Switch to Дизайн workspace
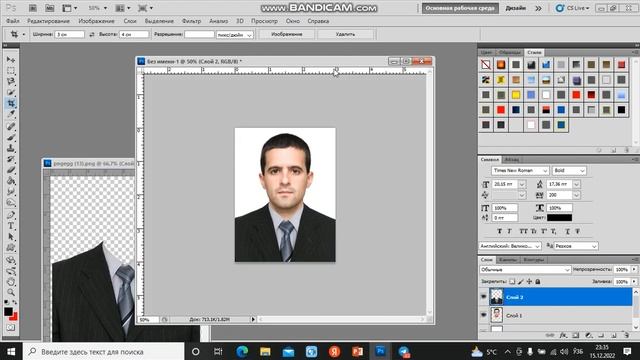 point(515,8)
